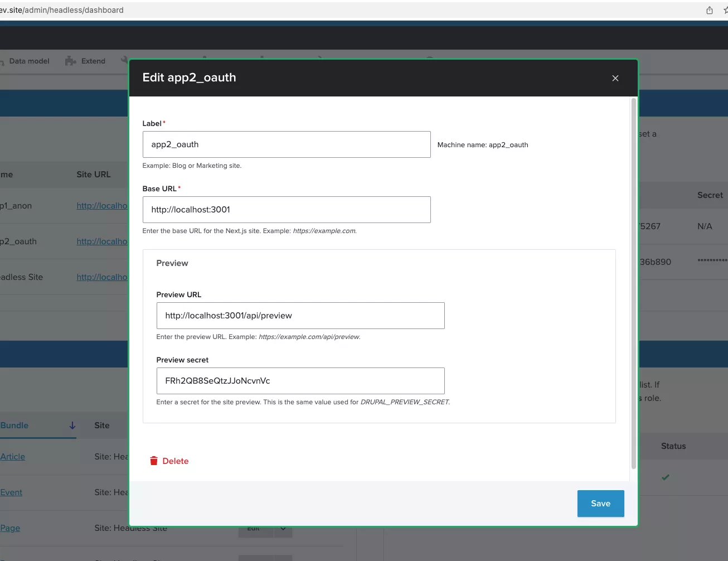Expand the dropdown arrow next to Page's Edit button
Viewport: 728px width, 561px height.
(283, 529)
